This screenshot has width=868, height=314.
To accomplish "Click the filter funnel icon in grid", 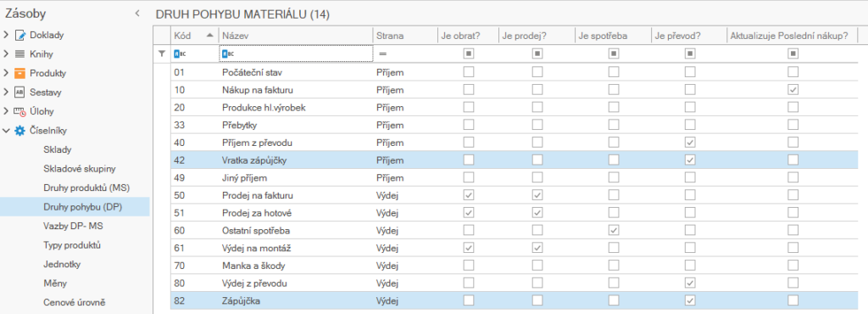I will point(162,53).
